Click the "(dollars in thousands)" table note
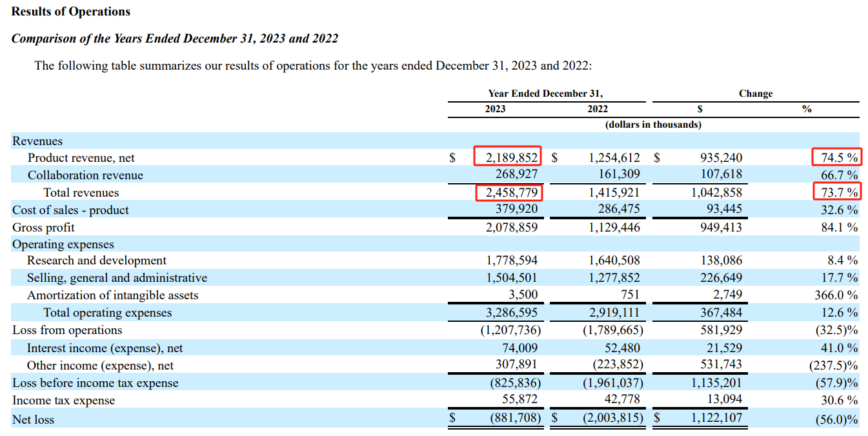 pyautogui.click(x=652, y=124)
